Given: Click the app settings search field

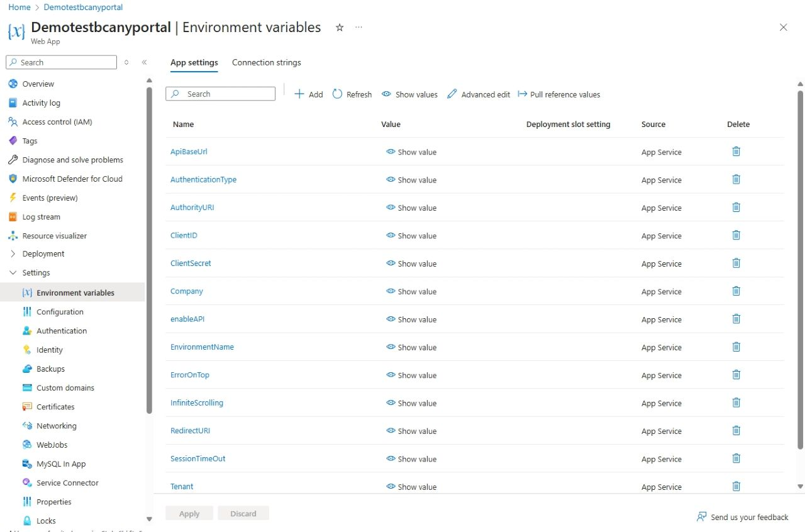Looking at the screenshot, I should click(220, 94).
